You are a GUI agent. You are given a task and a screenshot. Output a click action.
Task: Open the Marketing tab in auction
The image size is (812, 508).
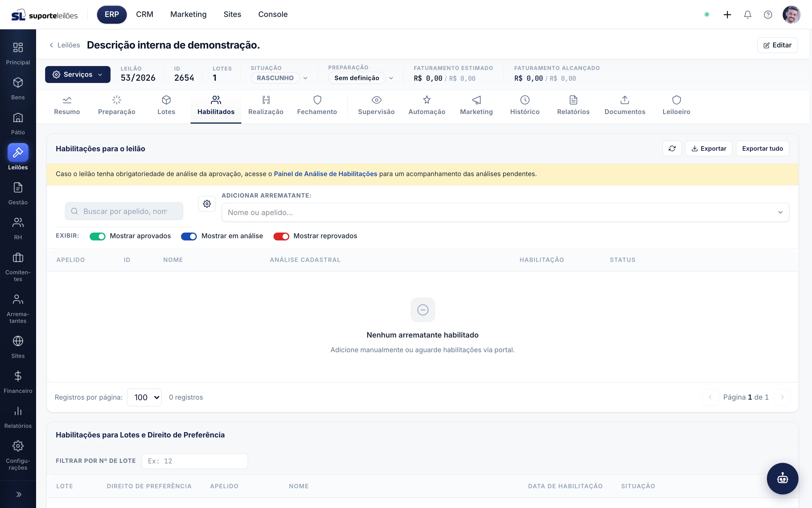tap(476, 106)
